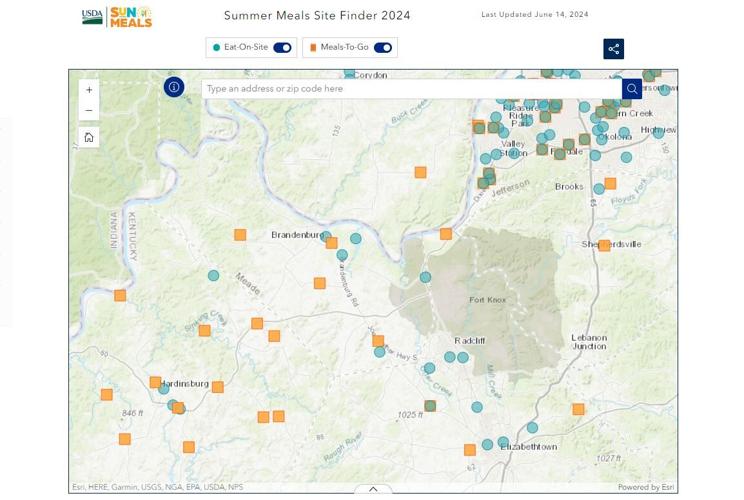Expand the bottom panel chevron
This screenshot has height=500, width=744.
pos(373,489)
